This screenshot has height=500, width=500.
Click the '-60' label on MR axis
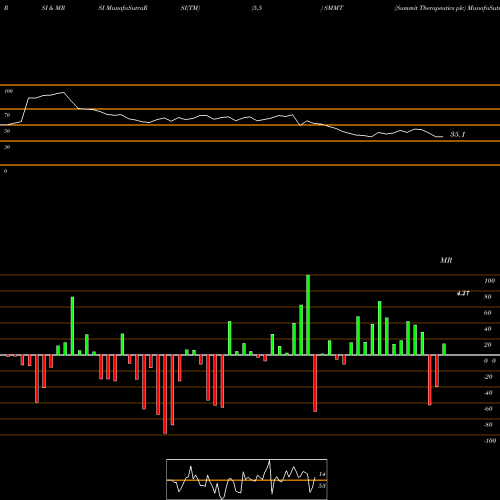(x=488, y=409)
